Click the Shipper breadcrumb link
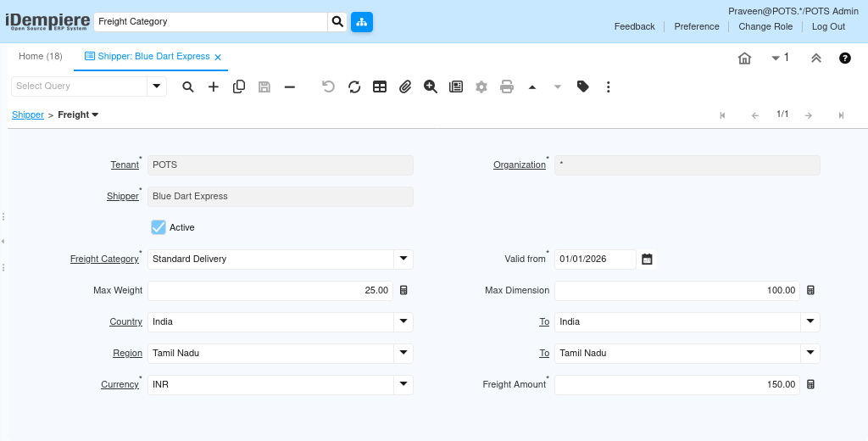The width and height of the screenshot is (868, 441). tap(28, 114)
